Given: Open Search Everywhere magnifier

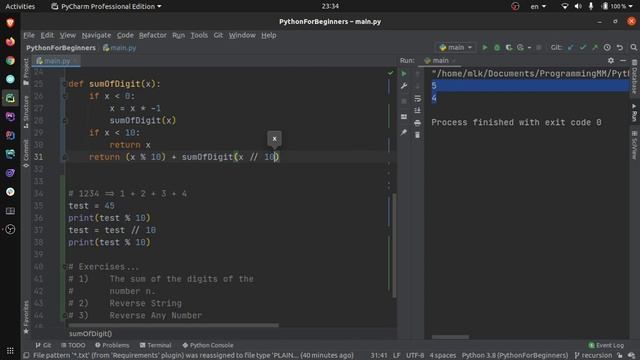Looking at the screenshot, I should [x=633, y=47].
